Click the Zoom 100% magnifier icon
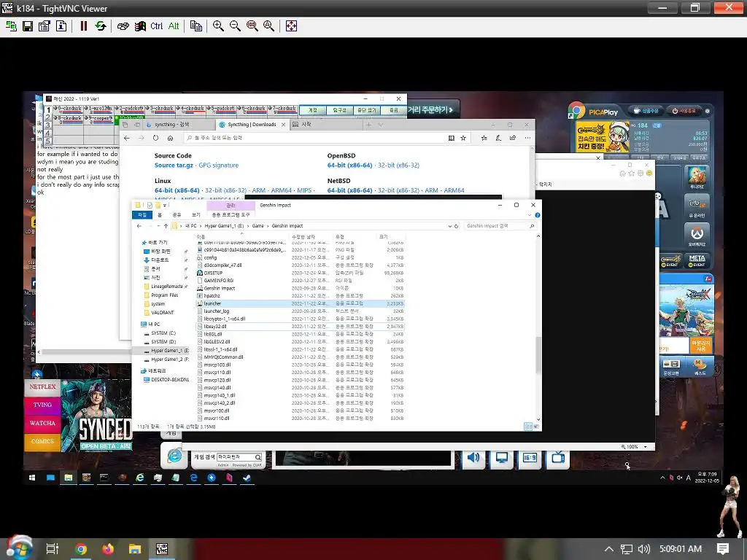This screenshot has width=747, height=560. [x=252, y=26]
